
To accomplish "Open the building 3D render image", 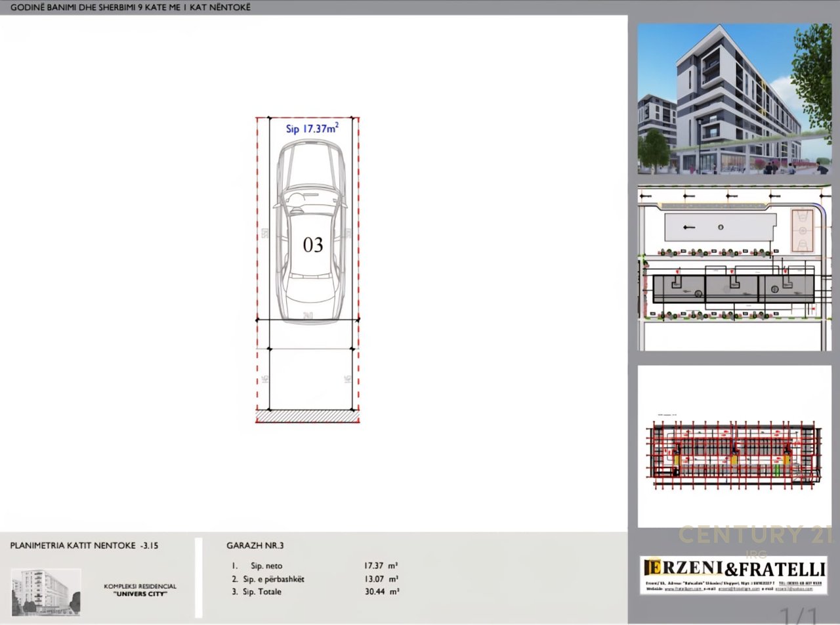I will 734,99.
